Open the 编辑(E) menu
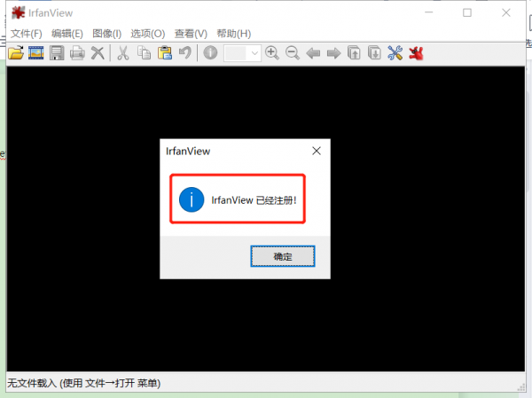This screenshot has width=532, height=398. (x=67, y=34)
